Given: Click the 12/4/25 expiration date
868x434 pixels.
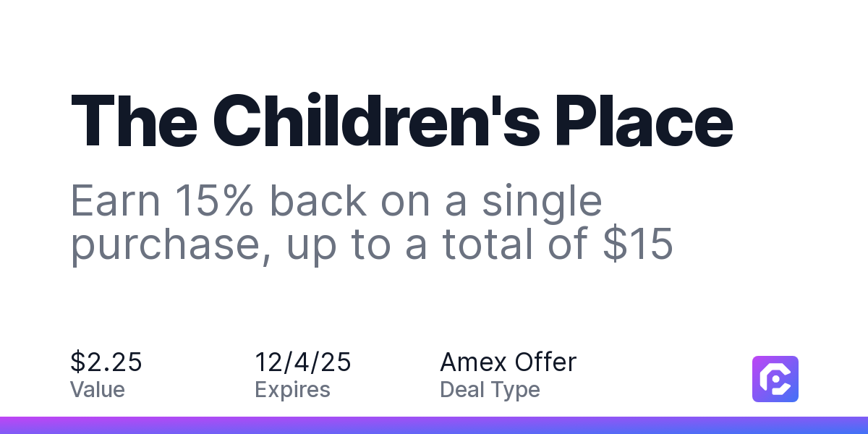Looking at the screenshot, I should [302, 362].
